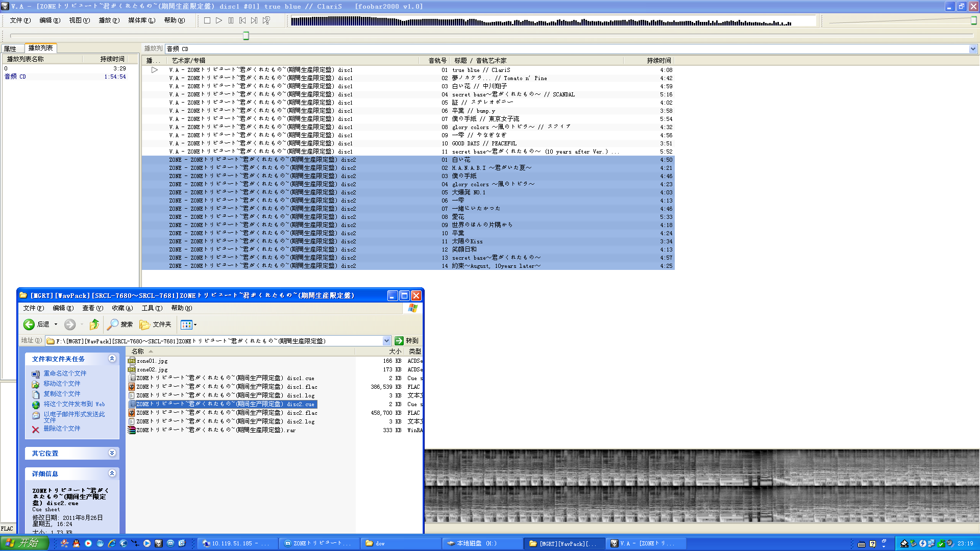The height and width of the screenshot is (551, 980).
Task: Expand the 其它位置 panel
Action: pos(112,453)
